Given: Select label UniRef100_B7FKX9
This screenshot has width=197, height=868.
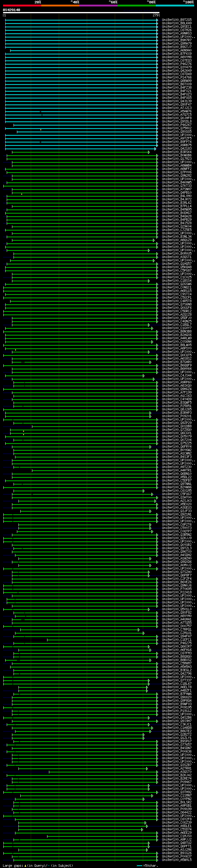Looking at the screenshot, I should [x=177, y=54].
